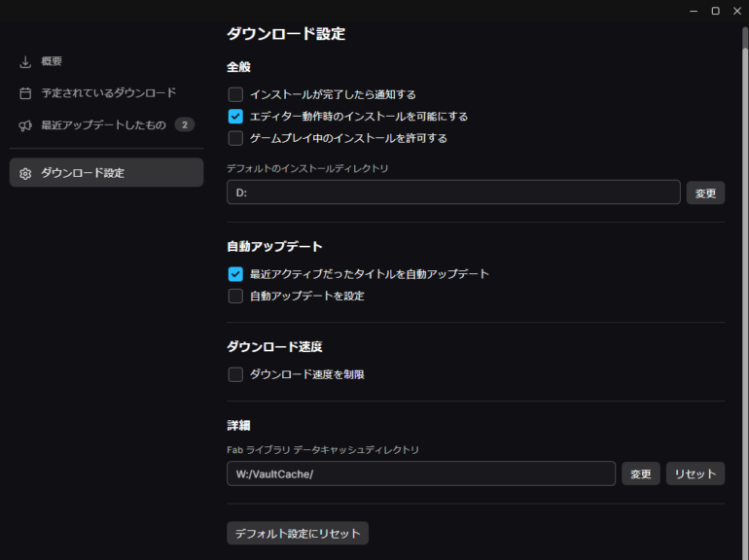Click the calendar icon for 予定されているダウンロード

pos(25,93)
